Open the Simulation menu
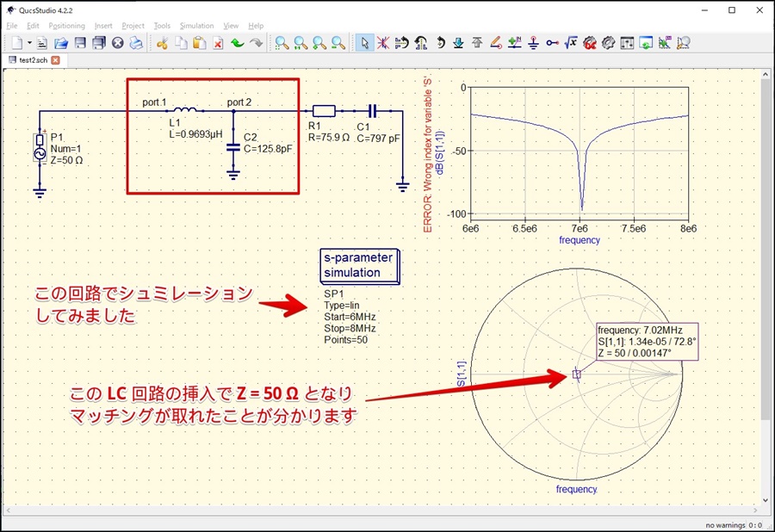 tap(196, 26)
